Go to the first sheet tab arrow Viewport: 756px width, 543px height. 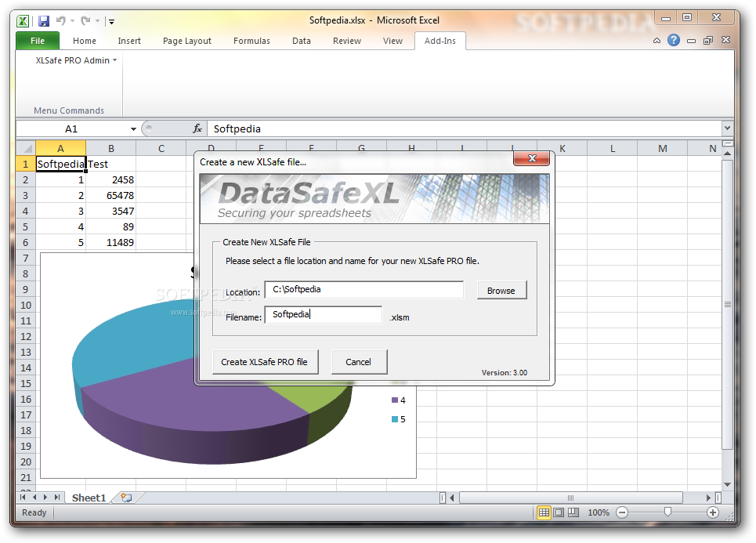pyautogui.click(x=24, y=498)
